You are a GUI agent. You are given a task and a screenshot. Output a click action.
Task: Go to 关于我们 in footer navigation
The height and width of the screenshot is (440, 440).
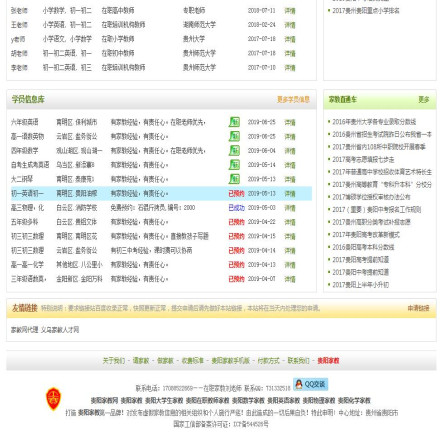point(114,361)
